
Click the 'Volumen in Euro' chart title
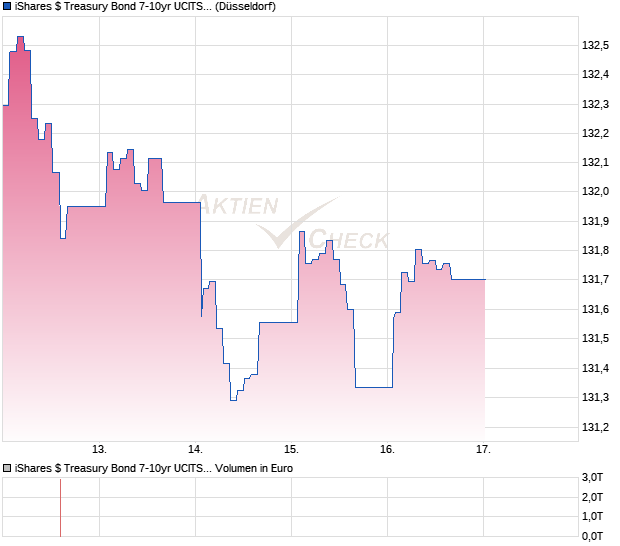(x=154, y=469)
